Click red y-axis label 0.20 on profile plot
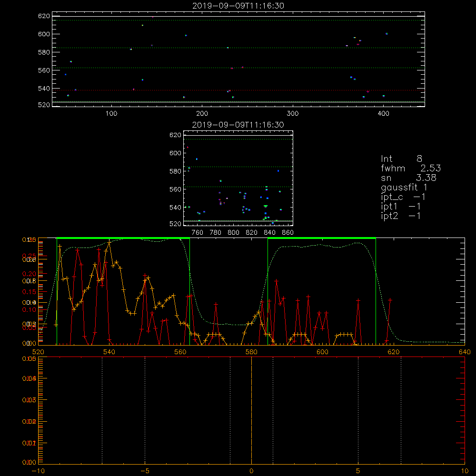The height and width of the screenshot is (476, 476). click(x=29, y=274)
